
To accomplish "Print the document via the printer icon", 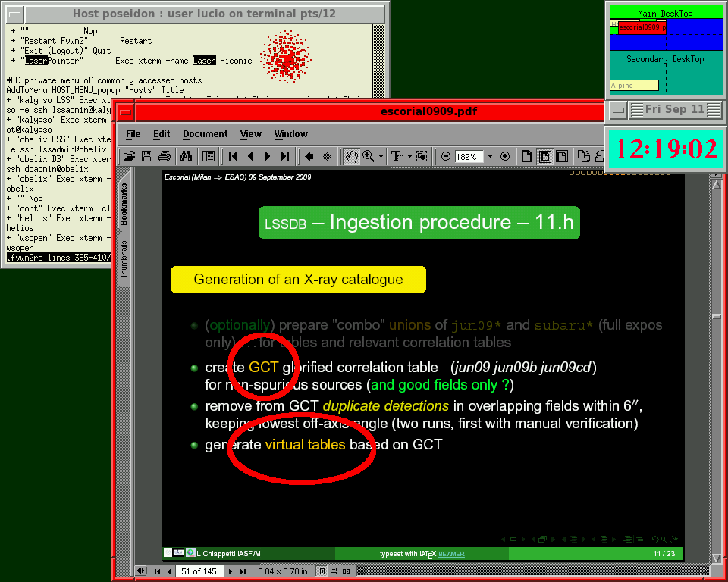I will pos(165,156).
